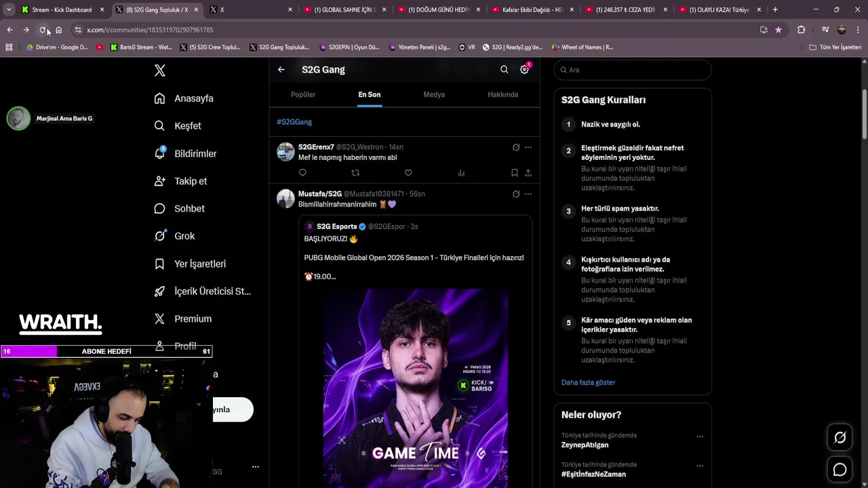Open browser apps grid icon

tap(9, 47)
